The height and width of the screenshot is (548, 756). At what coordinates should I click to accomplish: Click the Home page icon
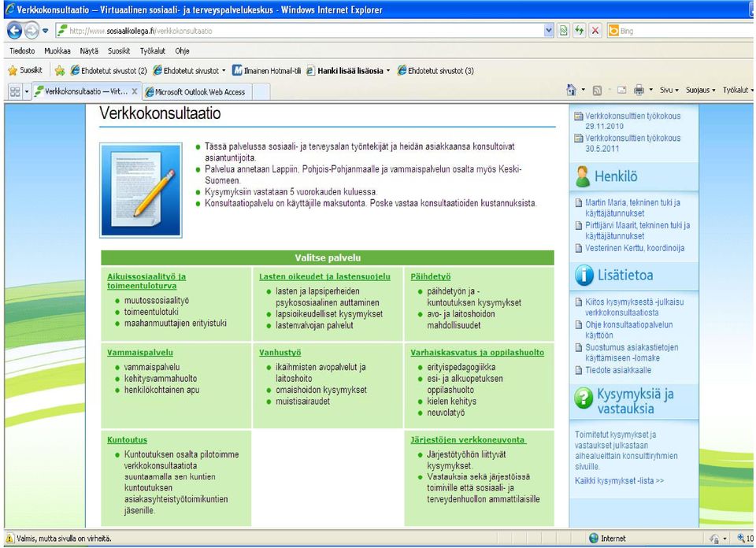point(572,90)
